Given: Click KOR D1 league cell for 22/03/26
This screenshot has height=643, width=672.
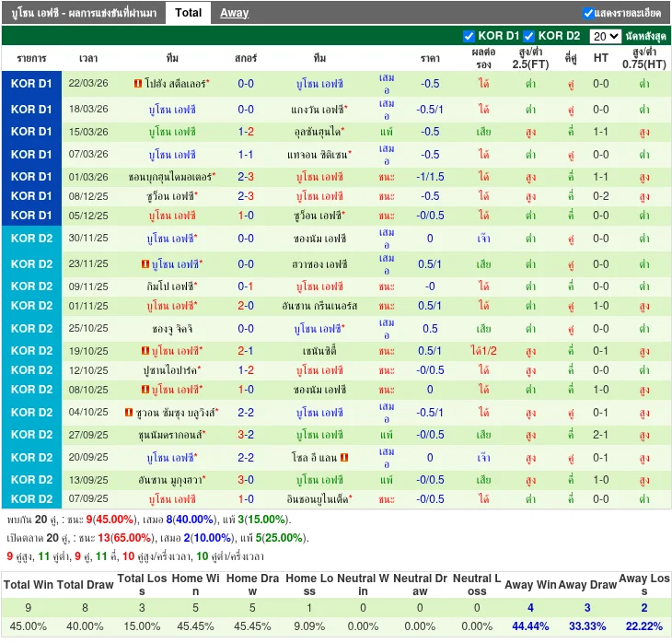Looking at the screenshot, I should pos(32,84).
